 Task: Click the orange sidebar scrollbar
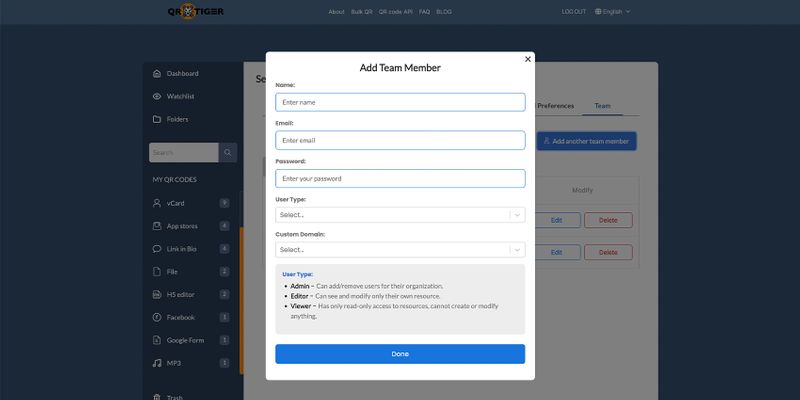[x=241, y=301]
